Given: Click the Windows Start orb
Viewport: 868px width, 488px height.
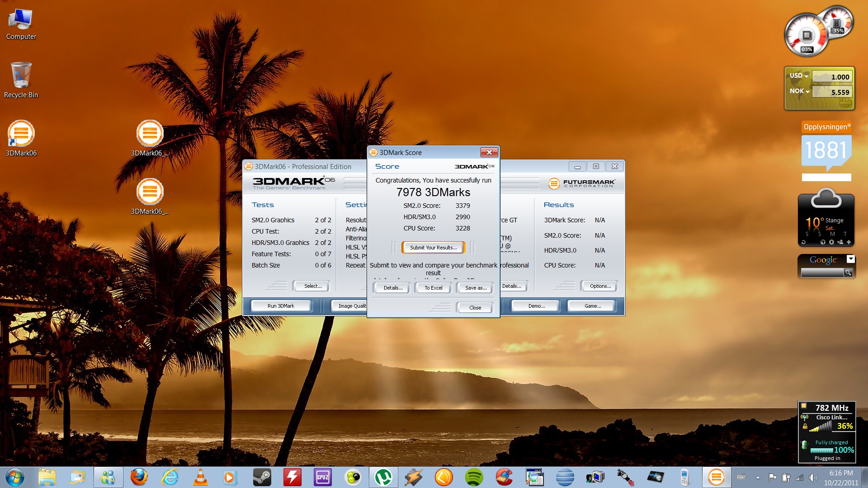Looking at the screenshot, I should (x=14, y=477).
